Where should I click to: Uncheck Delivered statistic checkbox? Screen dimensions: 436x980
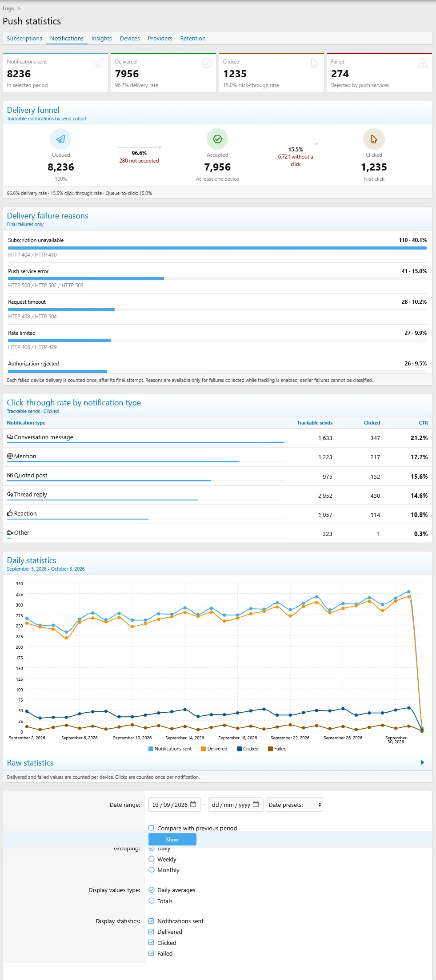point(151,932)
